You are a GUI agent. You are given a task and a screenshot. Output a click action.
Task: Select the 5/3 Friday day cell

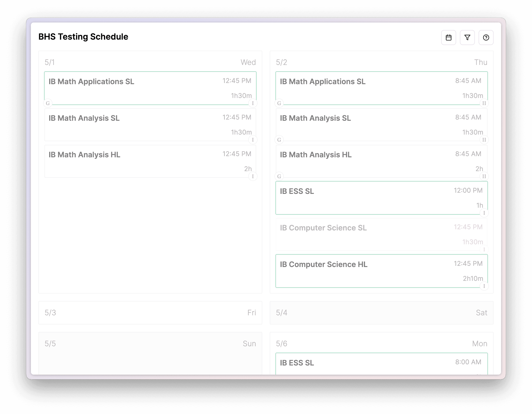(150, 313)
